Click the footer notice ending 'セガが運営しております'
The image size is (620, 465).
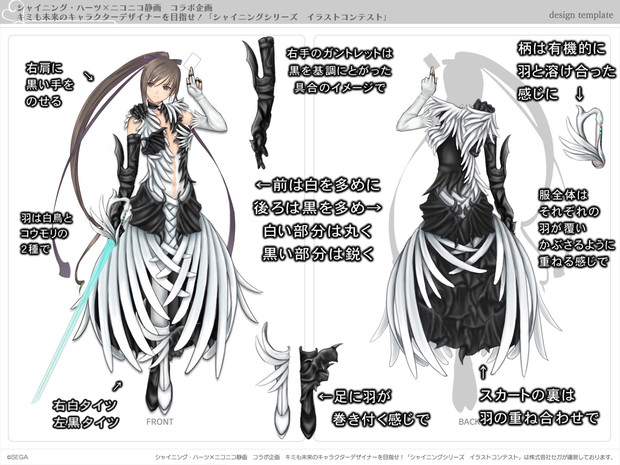click(384, 457)
